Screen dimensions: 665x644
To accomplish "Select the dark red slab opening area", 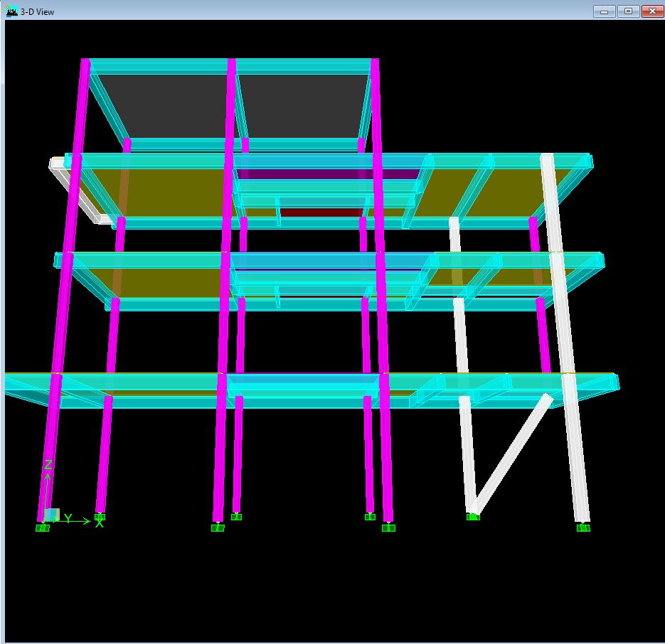I will pos(321,213).
